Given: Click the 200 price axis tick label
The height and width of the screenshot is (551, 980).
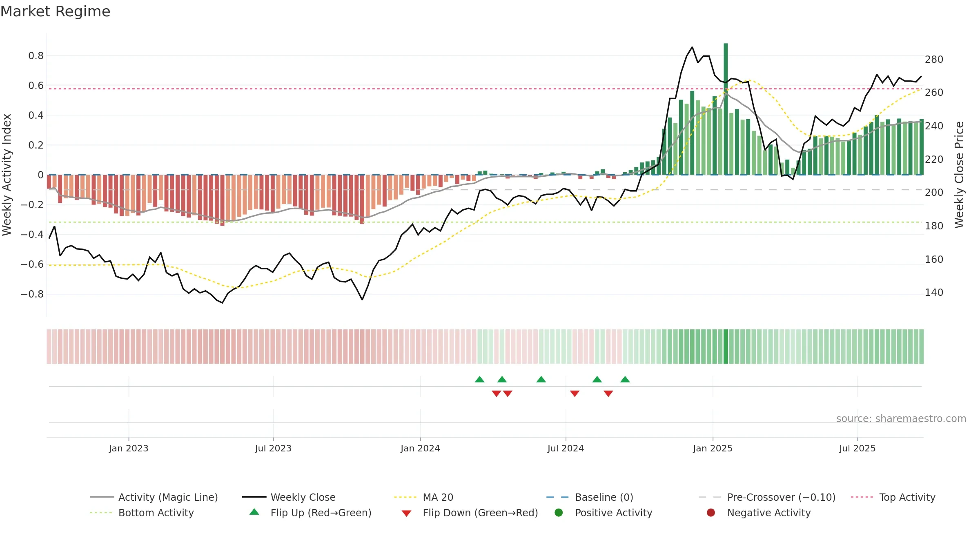Looking at the screenshot, I should tap(934, 193).
